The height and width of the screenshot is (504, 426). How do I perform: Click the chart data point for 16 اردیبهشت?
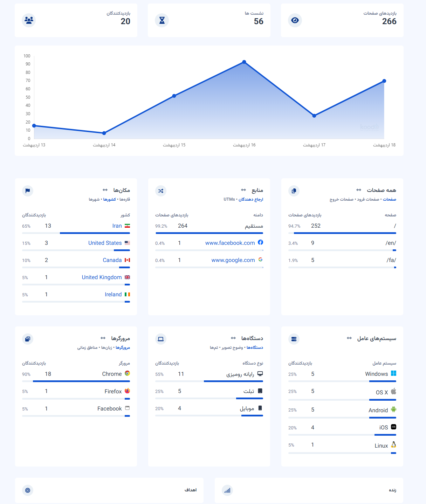[244, 62]
